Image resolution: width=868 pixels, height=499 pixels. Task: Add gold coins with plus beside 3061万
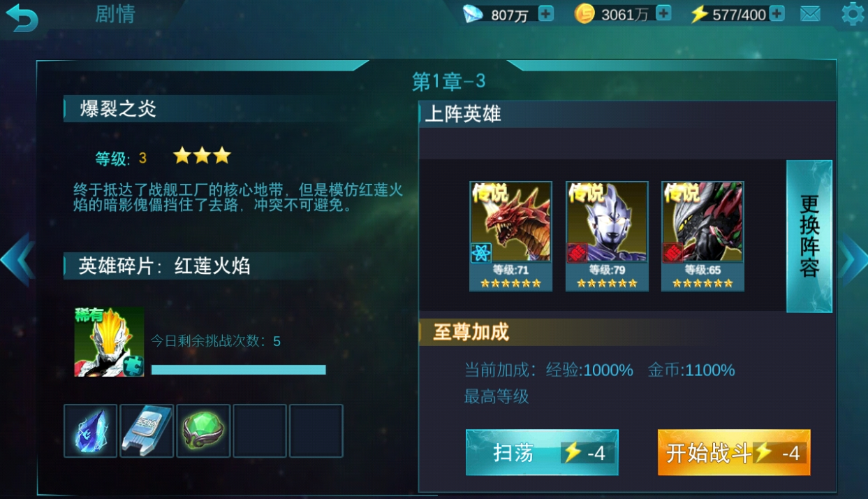[x=663, y=13]
